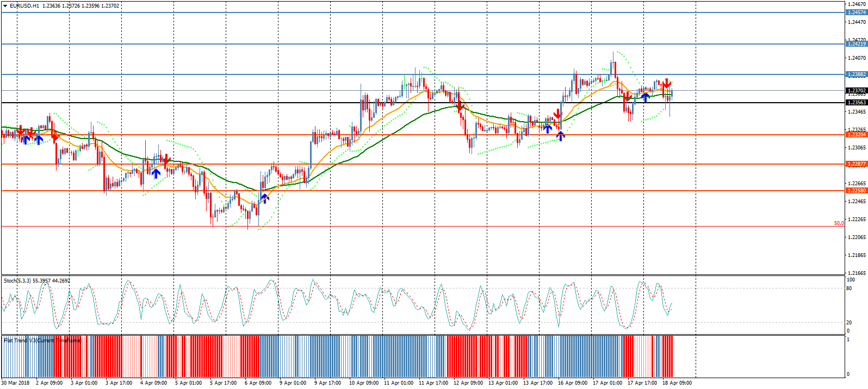
Task: Click the blue buy arrow near 4 Apr 09:00
Action: [156, 173]
